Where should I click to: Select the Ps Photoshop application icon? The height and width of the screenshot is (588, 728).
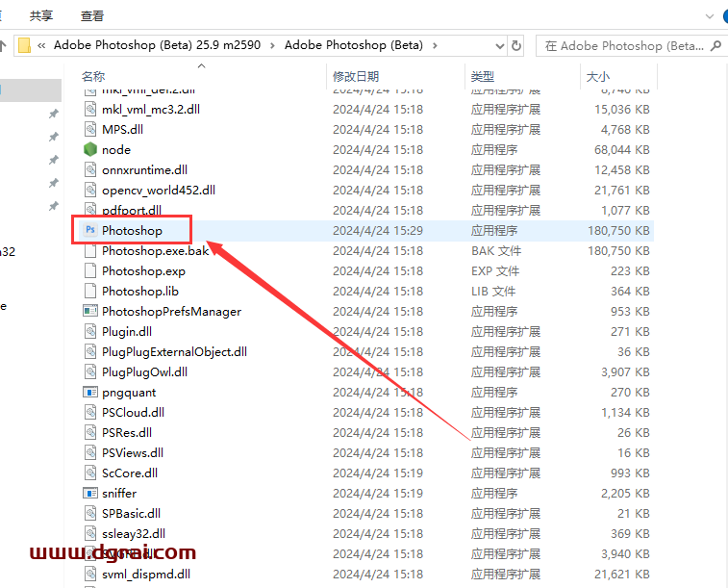[90, 230]
